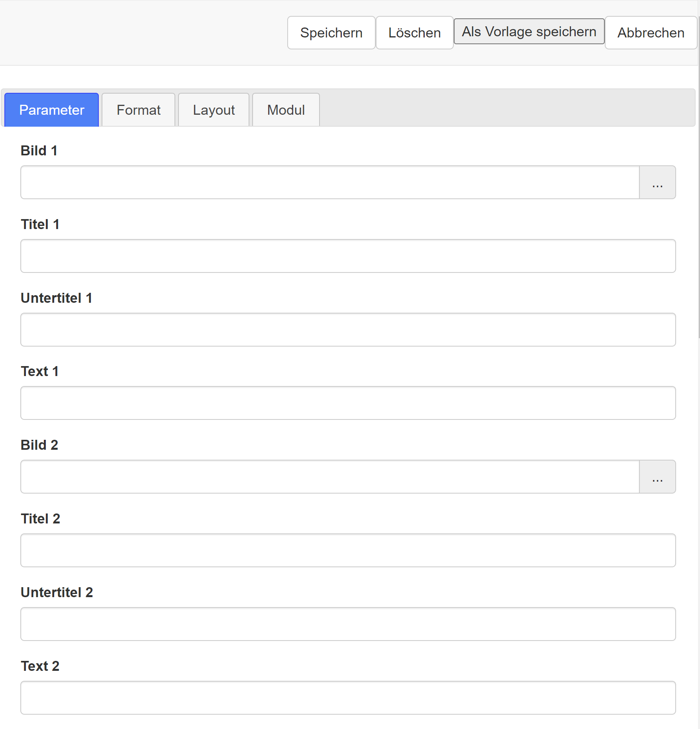
Task: Cancel with the Abbrechen button
Action: (x=651, y=33)
